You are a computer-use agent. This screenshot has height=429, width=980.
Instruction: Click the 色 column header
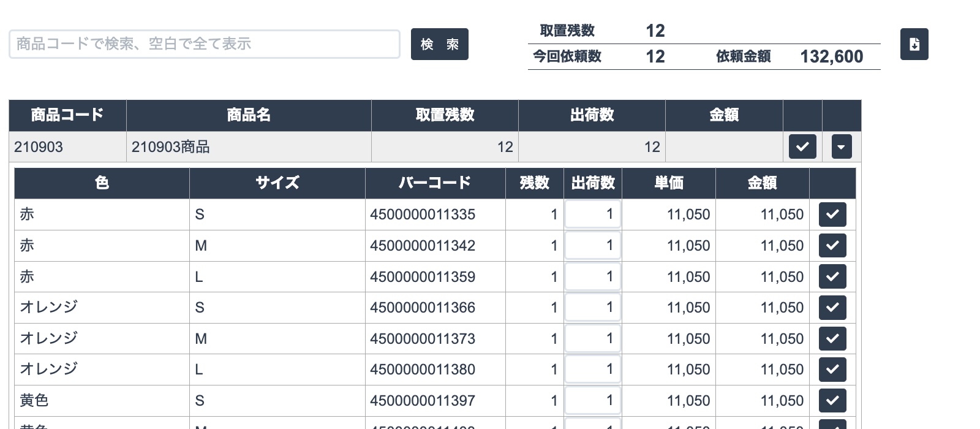(x=102, y=183)
